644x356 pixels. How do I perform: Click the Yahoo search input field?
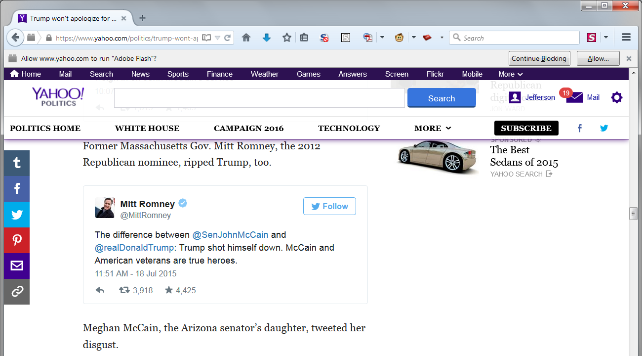(259, 98)
